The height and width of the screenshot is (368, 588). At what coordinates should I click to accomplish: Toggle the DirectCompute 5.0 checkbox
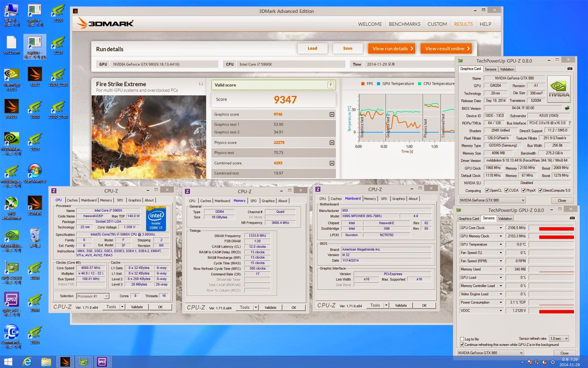coord(541,191)
